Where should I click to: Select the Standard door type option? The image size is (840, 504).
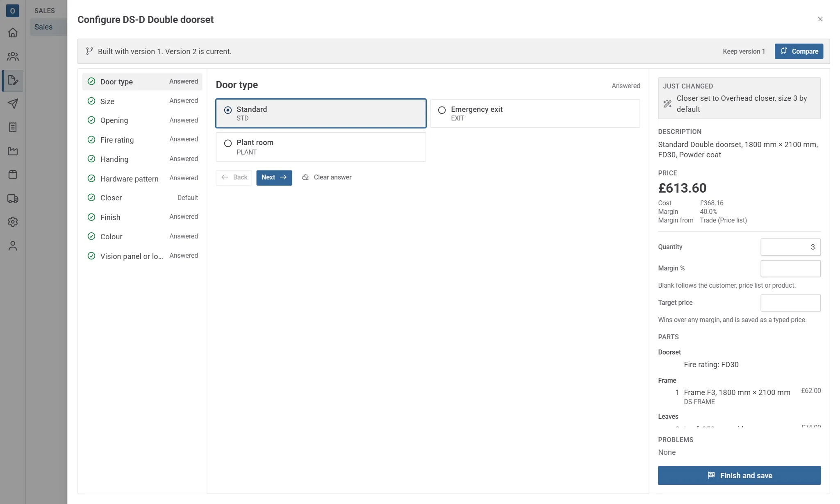coord(321,114)
